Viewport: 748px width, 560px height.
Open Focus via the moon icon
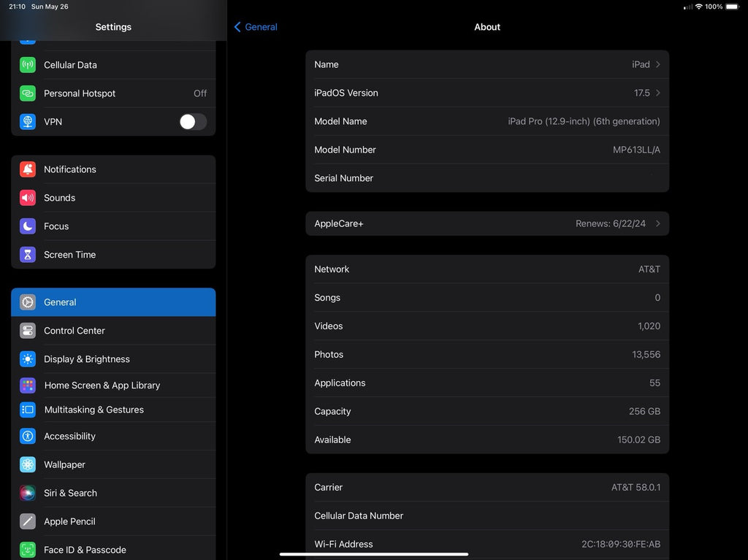[28, 226]
